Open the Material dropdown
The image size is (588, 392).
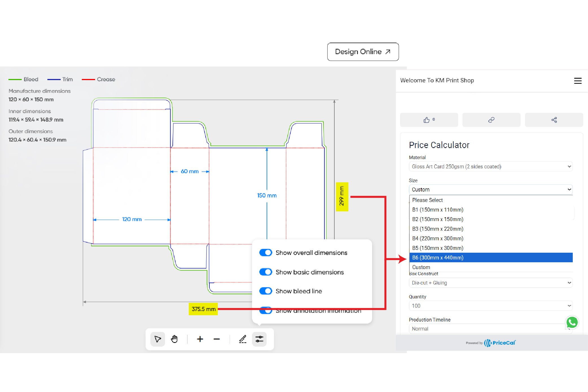click(490, 166)
